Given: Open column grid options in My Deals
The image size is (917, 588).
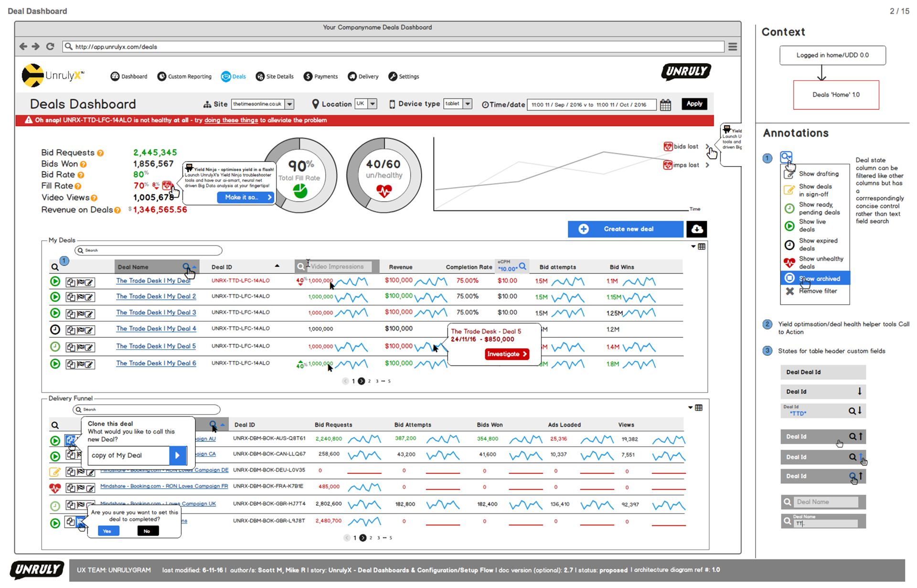Looking at the screenshot, I should coord(702,247).
